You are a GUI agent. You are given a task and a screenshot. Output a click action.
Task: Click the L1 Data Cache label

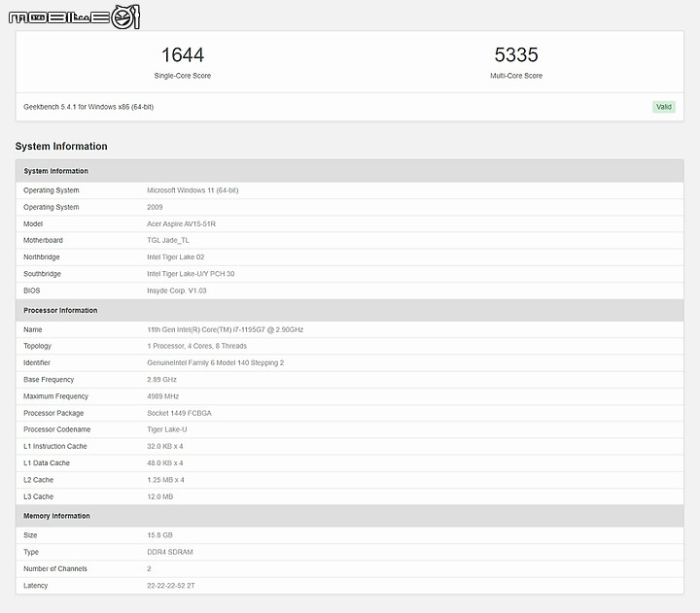pos(47,463)
